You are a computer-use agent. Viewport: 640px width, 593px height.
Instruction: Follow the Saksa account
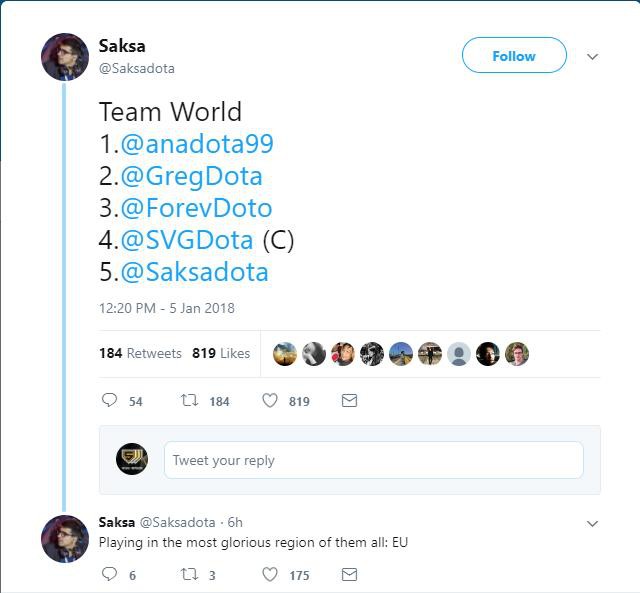tap(514, 55)
